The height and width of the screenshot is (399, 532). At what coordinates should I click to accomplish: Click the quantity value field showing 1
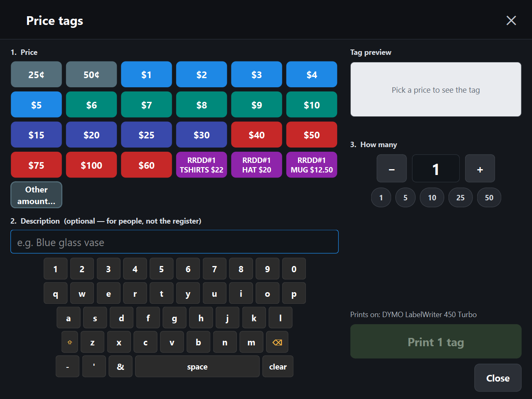[436, 168]
